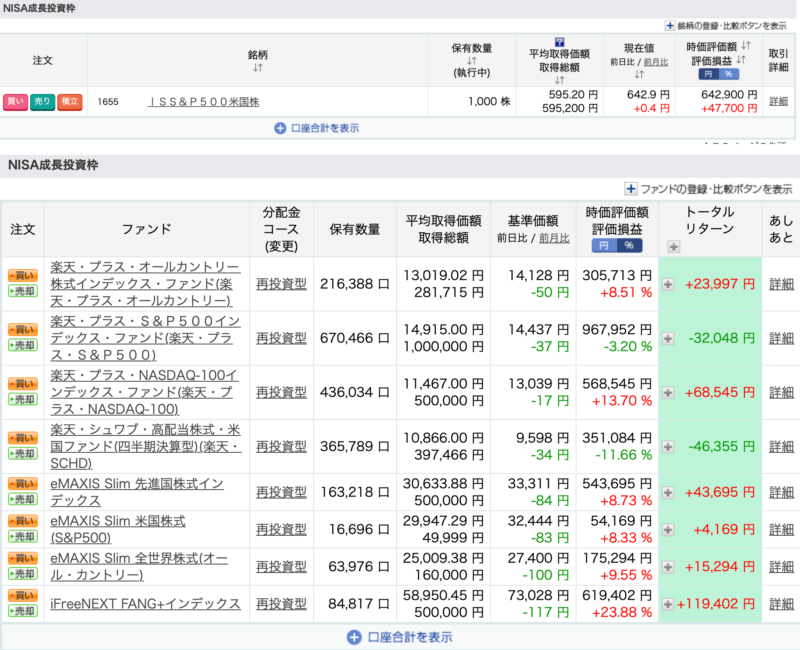
Task: Show ファンドの登録・比較ボタンを表示 plus icon
Action: coord(631,189)
